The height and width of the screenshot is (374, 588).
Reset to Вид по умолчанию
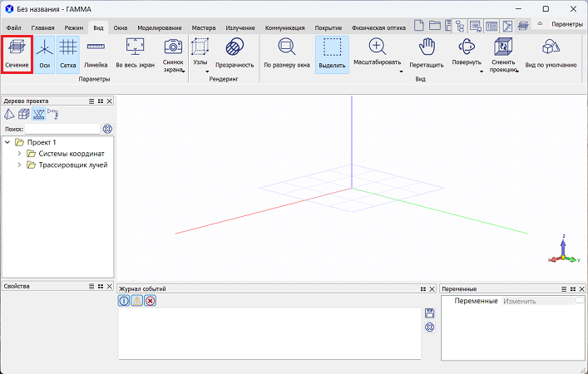[551, 53]
